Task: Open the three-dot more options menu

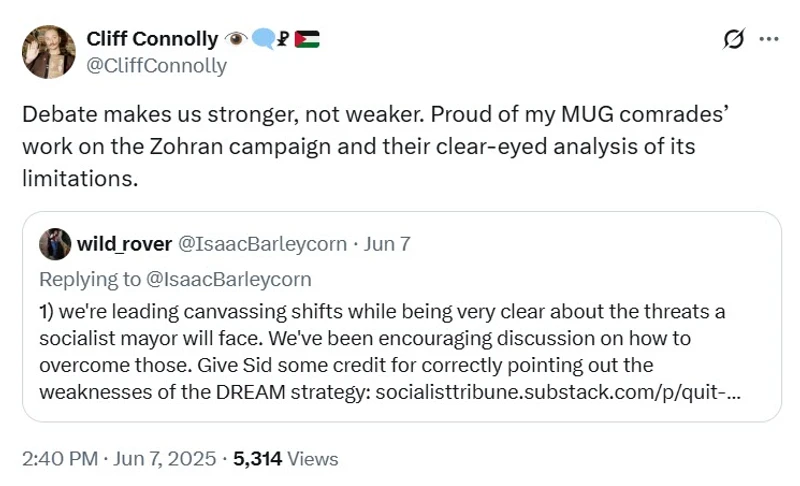Action: click(x=769, y=39)
